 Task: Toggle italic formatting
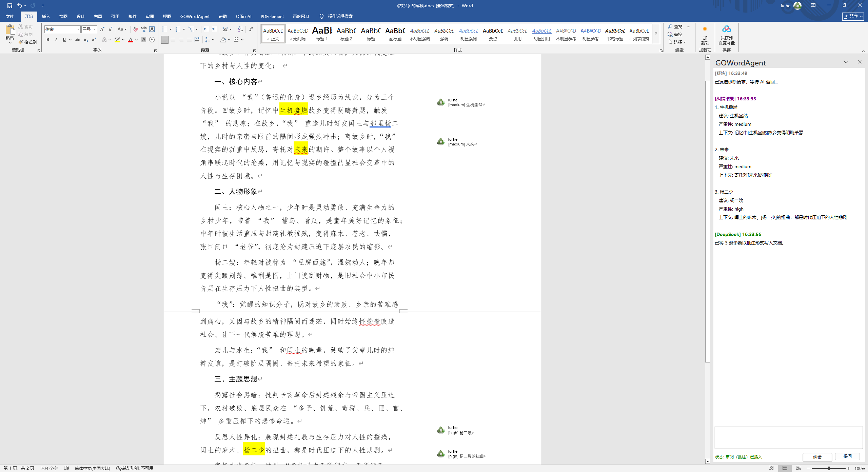click(56, 40)
